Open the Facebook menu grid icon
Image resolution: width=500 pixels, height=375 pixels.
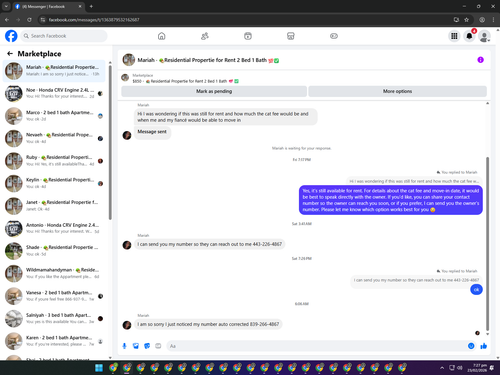tap(454, 36)
